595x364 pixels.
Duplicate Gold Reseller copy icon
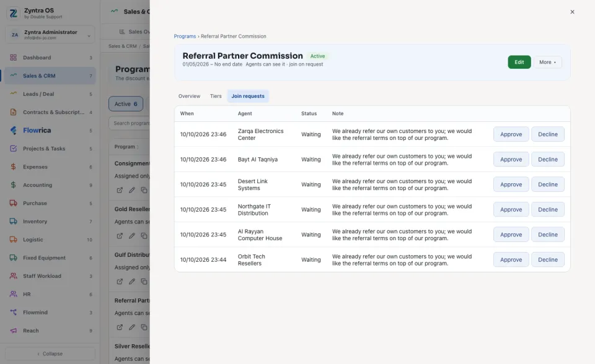[x=144, y=236]
